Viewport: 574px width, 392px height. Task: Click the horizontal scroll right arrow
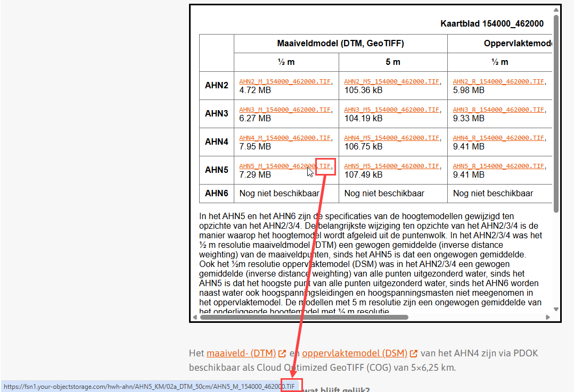(549, 318)
